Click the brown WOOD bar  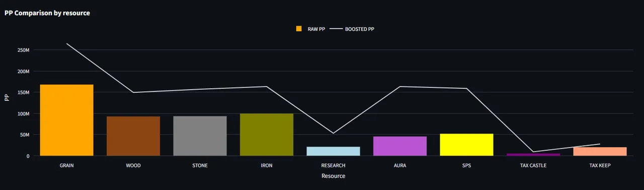[133, 136]
